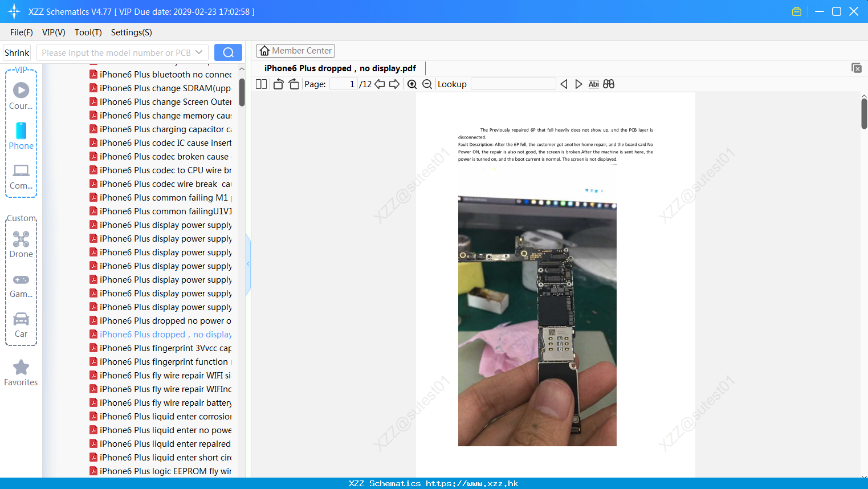Click the Shrink button
Image resolution: width=868 pixels, height=489 pixels.
[17, 52]
